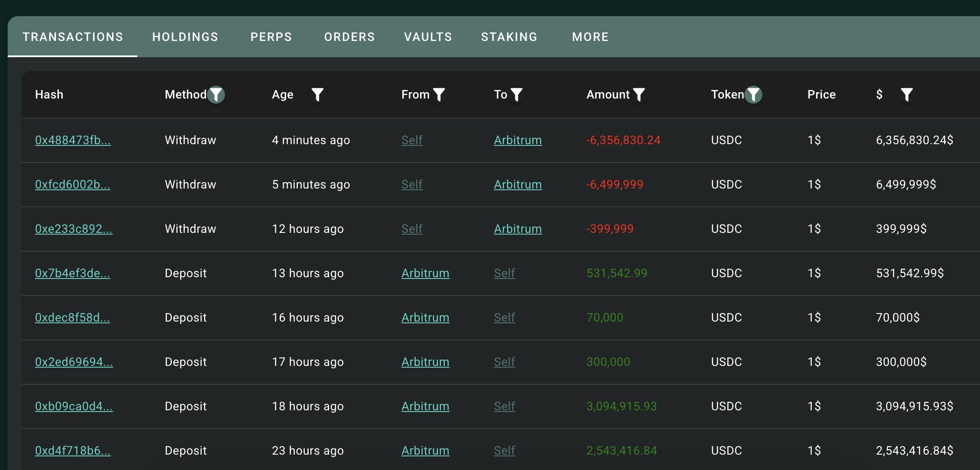Click the dollar value filter icon
The image size is (980, 470).
(x=907, y=94)
